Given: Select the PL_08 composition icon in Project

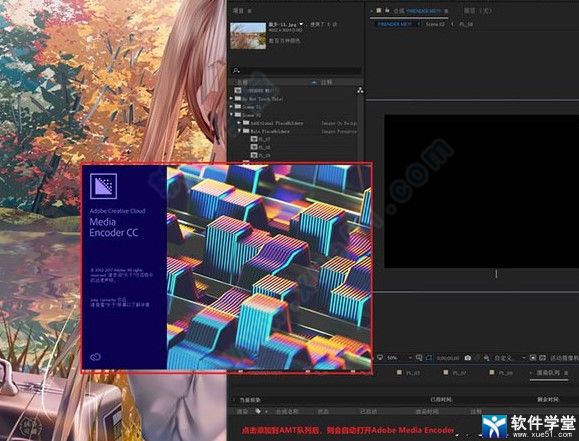Looking at the screenshot, I should (254, 147).
